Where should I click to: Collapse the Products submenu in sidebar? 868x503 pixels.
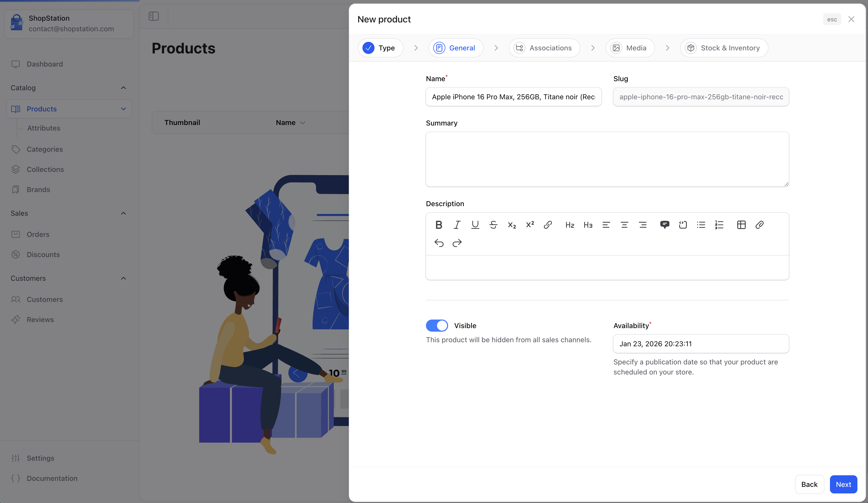[x=123, y=109]
